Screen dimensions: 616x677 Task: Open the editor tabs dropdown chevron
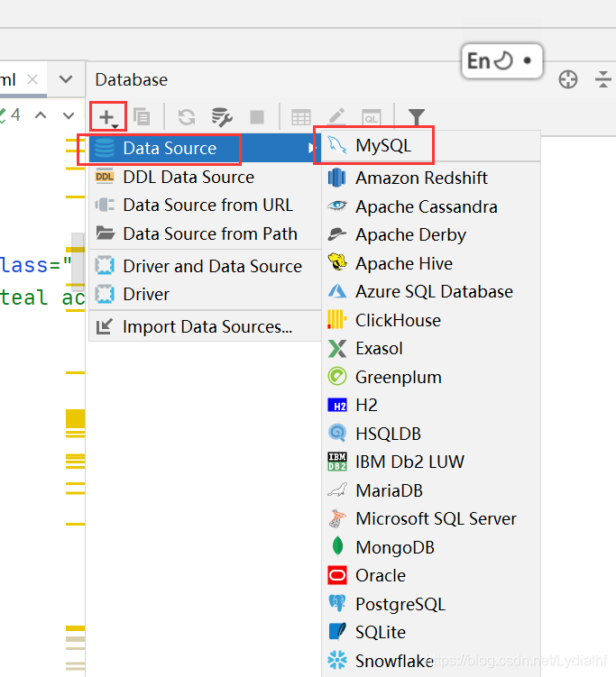(x=66, y=79)
